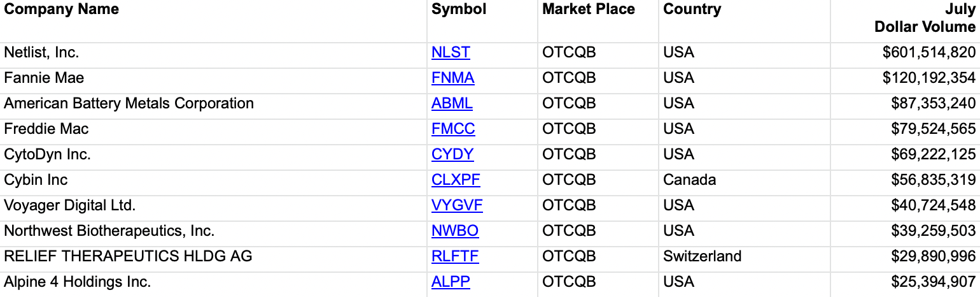Open the RLFTF ticker link
980x297 pixels.
tap(455, 257)
